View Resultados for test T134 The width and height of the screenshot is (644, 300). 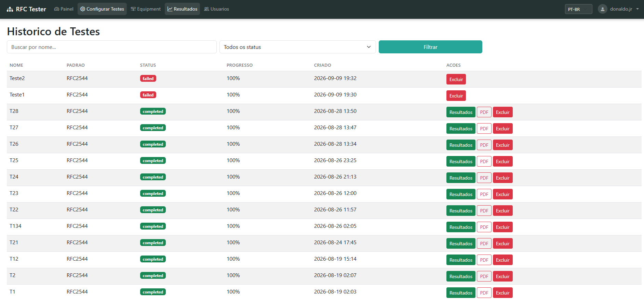[x=461, y=227]
